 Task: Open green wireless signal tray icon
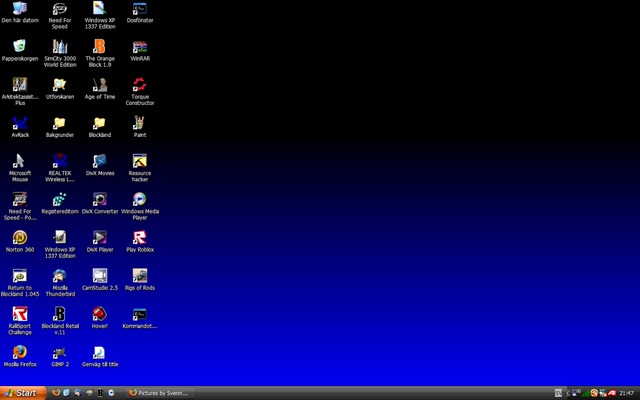click(x=586, y=393)
